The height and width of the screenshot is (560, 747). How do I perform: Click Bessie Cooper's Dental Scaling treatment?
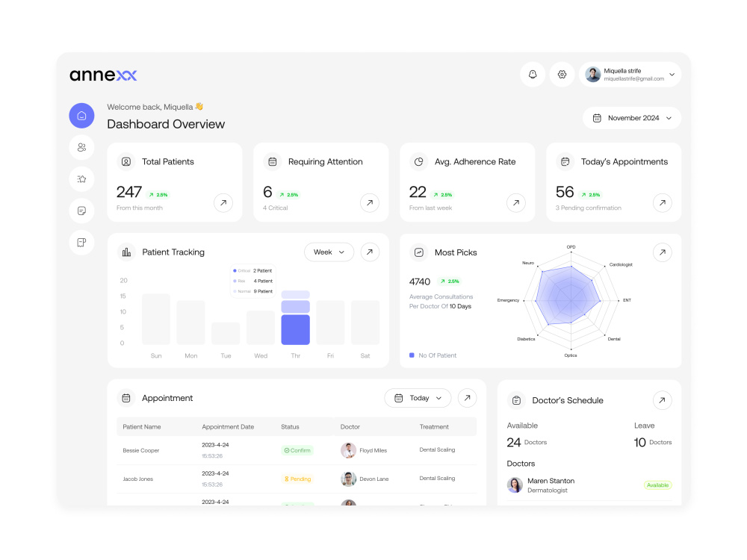coord(437,449)
